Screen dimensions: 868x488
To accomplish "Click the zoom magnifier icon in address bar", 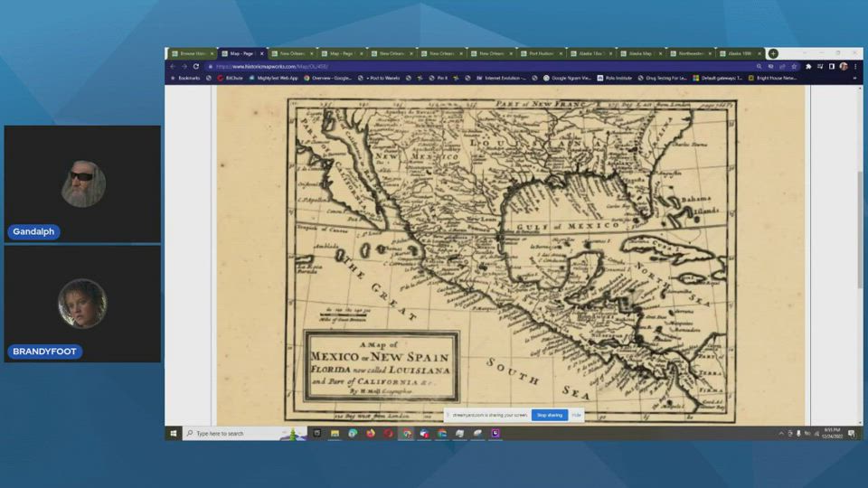I will click(x=759, y=66).
